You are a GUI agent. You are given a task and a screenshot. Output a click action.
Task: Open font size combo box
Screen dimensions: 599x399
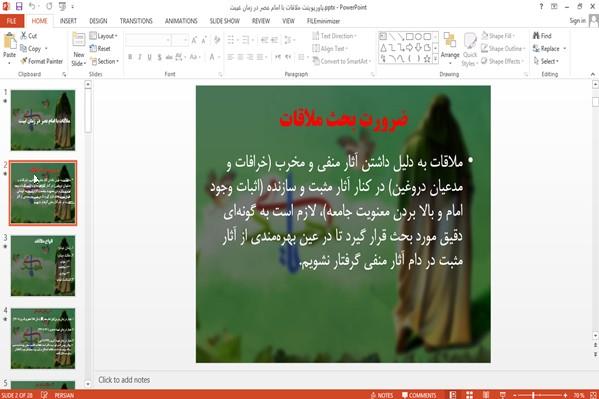click(180, 40)
